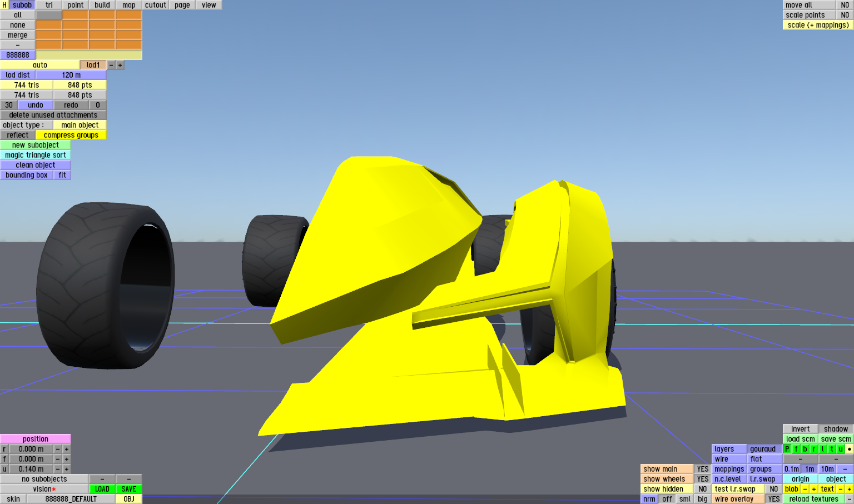Decrease LOD with minus beside lod1
The image size is (854, 504).
coord(111,65)
